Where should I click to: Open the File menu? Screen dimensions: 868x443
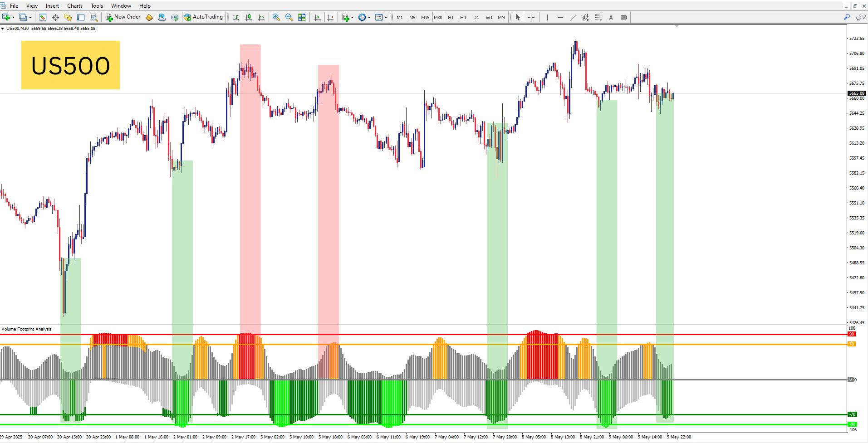[x=14, y=6]
